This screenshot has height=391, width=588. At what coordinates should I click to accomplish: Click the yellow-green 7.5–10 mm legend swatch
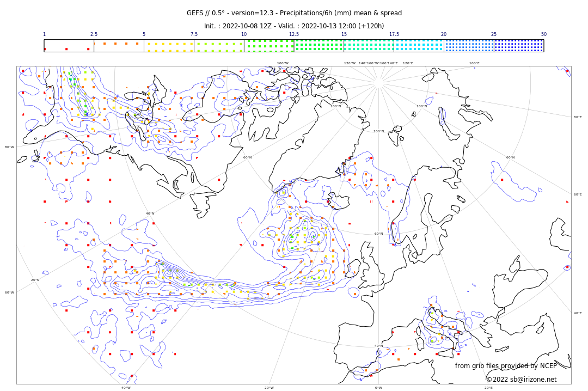coord(219,45)
